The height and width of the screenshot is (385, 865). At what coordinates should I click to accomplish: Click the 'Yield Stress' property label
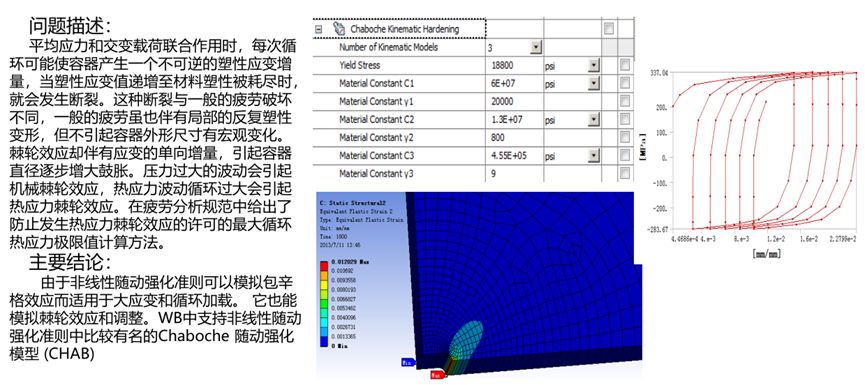tap(359, 66)
